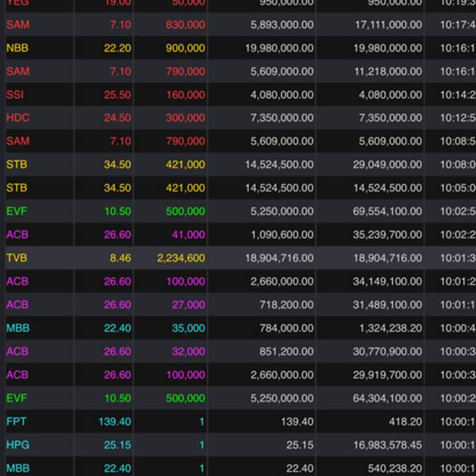Select the time starting 10:00:4 in MBB row
Screen dimensions: 476x476
coord(458,328)
